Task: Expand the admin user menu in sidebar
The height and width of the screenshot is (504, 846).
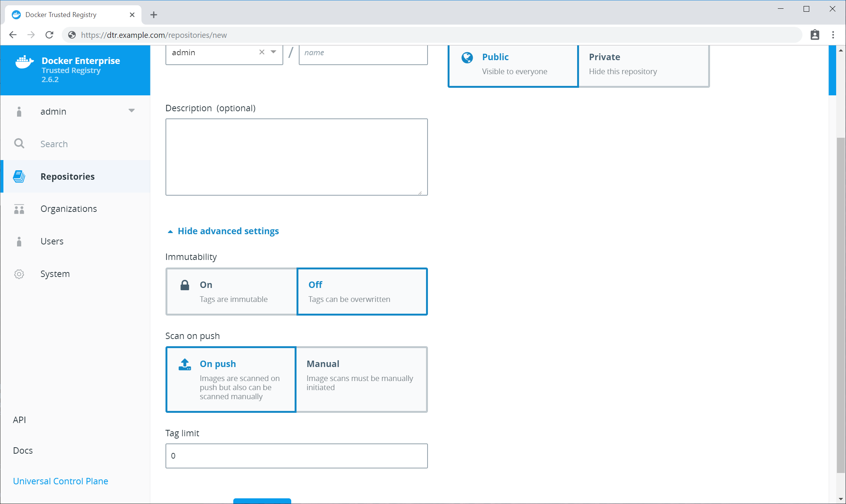Action: click(x=131, y=111)
